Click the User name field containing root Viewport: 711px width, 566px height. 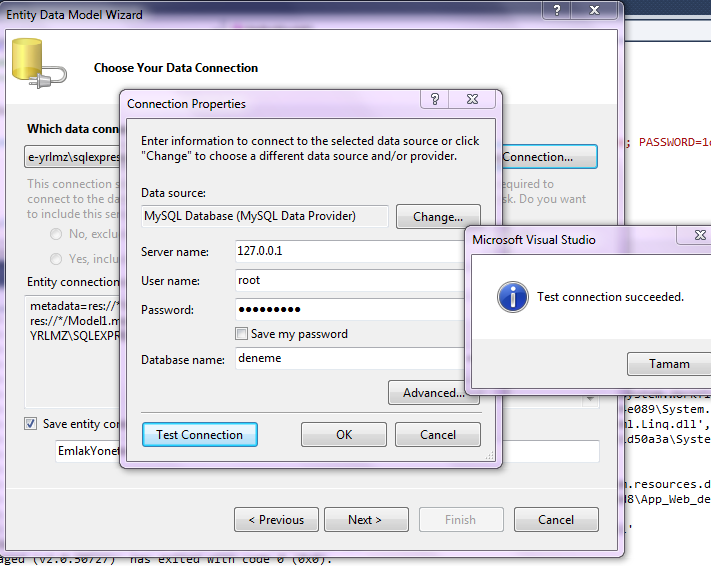pyautogui.click(x=350, y=280)
